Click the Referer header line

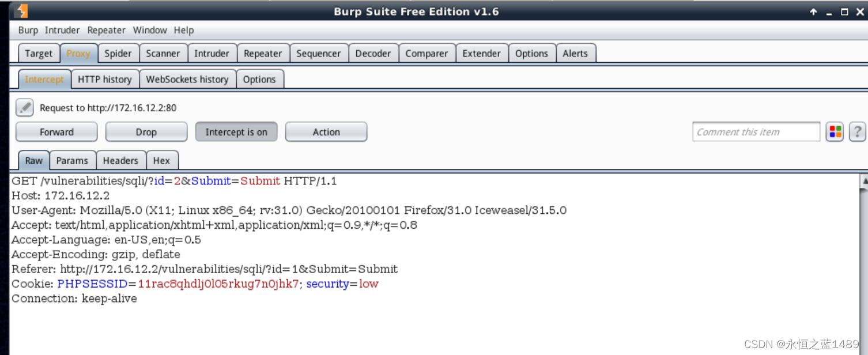pyautogui.click(x=205, y=269)
